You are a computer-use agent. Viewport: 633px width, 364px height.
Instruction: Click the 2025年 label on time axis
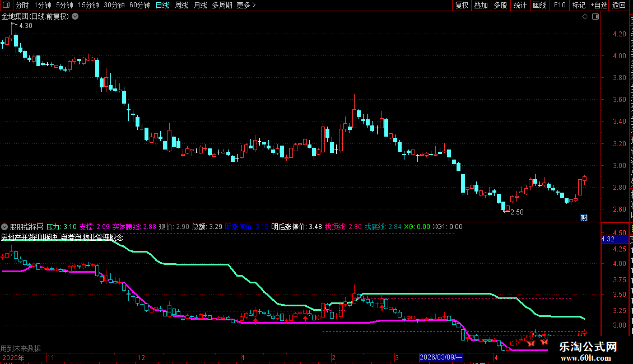[x=13, y=357]
